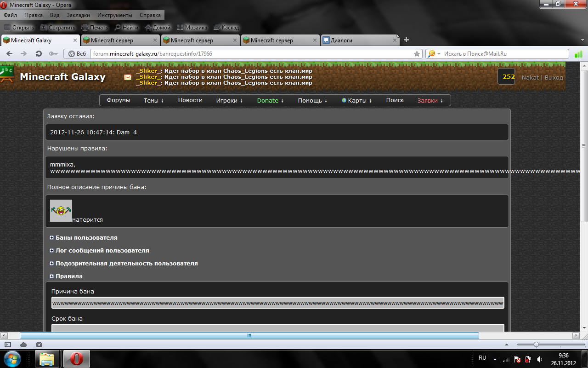This screenshot has width=588, height=368.
Task: Open the Поиск link in forum navigation
Action: [x=395, y=100]
